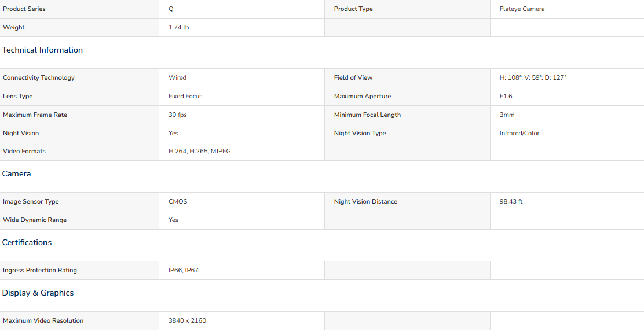Image resolution: width=644 pixels, height=336 pixels.
Task: Select the 3mm minimum focal length value
Action: [507, 115]
